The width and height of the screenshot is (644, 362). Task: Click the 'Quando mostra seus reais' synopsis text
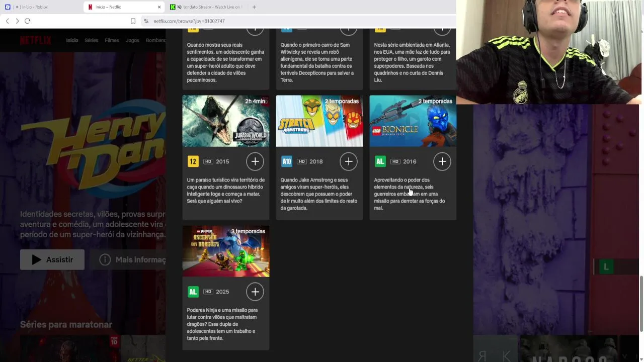(x=225, y=62)
